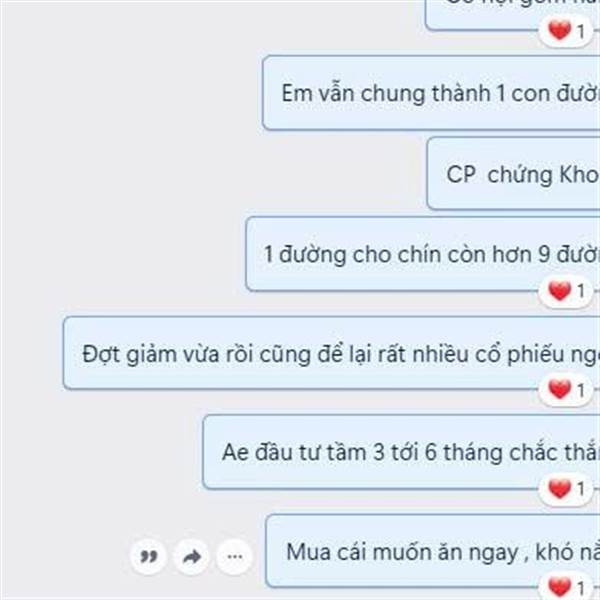Select the 'Mua cái muốn ăn ngay' message bubble

[x=433, y=551]
